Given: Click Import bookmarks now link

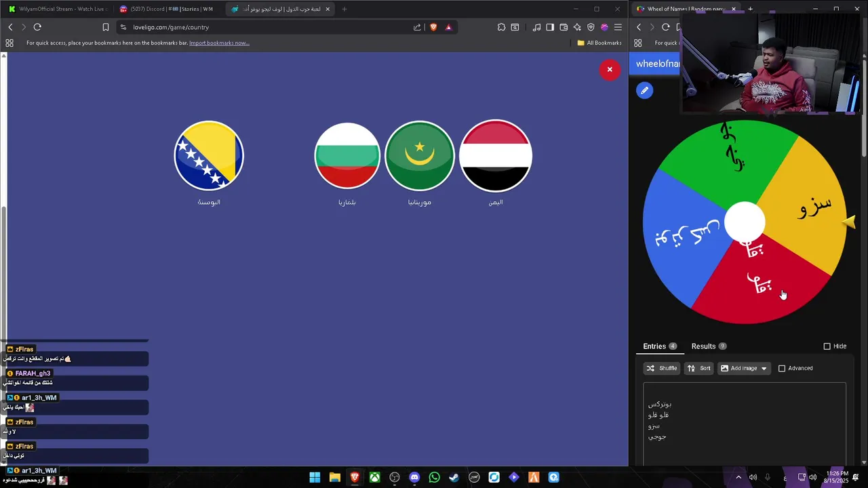Looking at the screenshot, I should 219,43.
